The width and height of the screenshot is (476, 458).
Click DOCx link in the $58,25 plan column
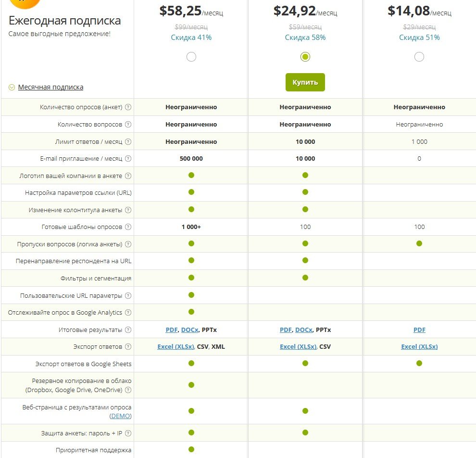click(x=190, y=330)
